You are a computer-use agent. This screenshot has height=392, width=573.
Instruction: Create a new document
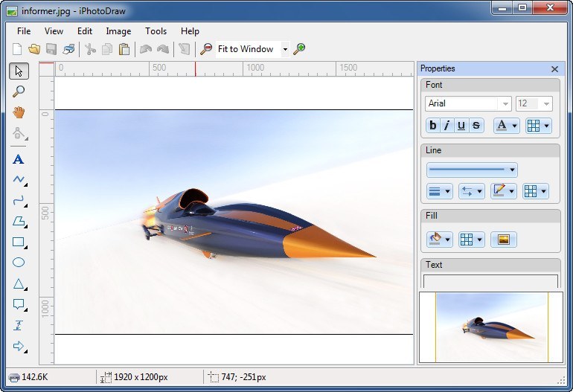coord(17,49)
